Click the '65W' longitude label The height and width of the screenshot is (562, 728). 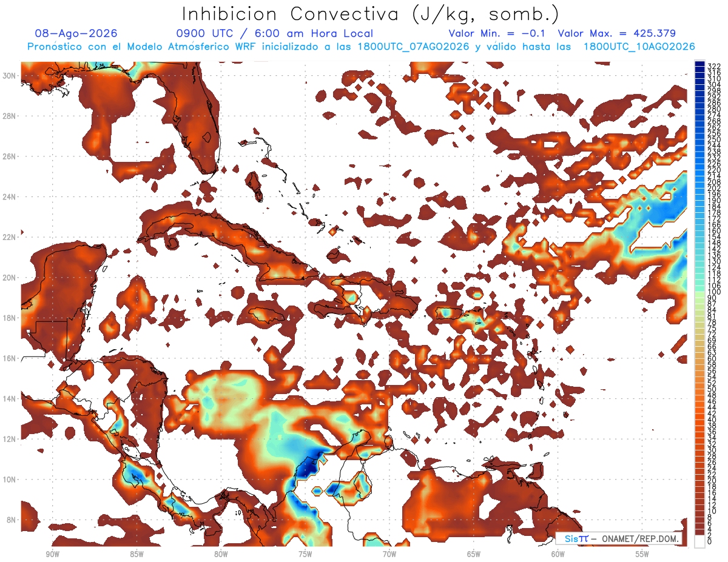pyautogui.click(x=473, y=554)
